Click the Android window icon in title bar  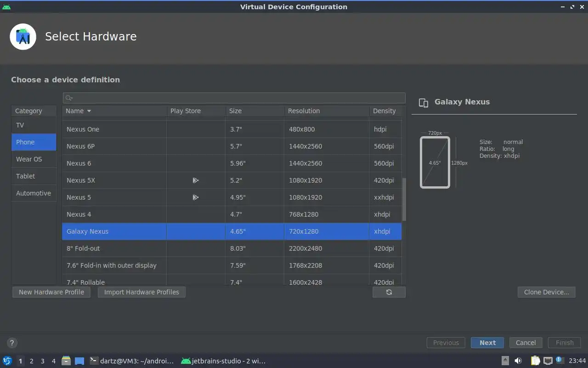(6, 6)
